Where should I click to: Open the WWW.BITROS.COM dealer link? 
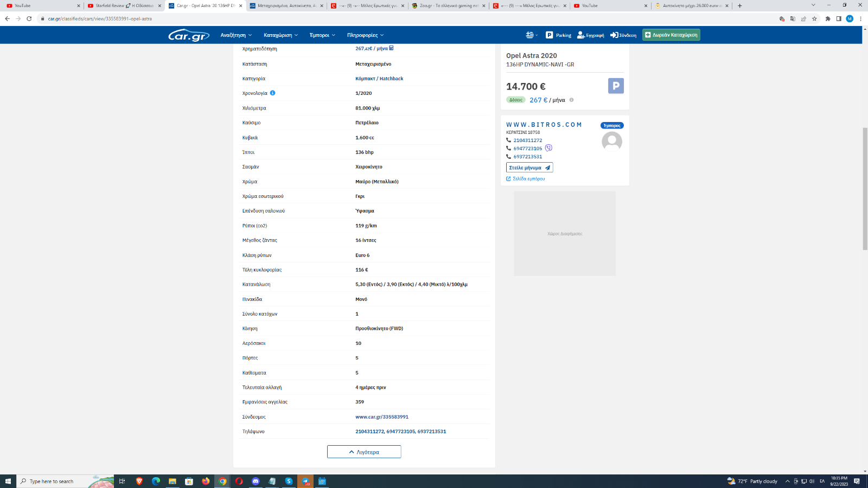tap(544, 125)
